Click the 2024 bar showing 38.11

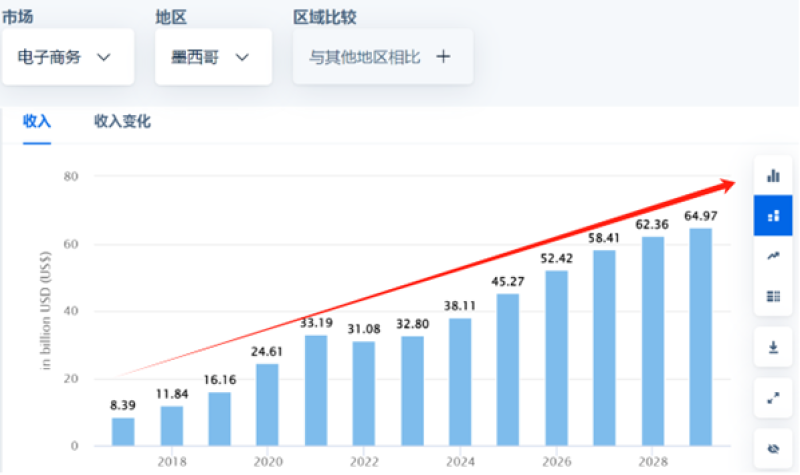tap(460, 382)
